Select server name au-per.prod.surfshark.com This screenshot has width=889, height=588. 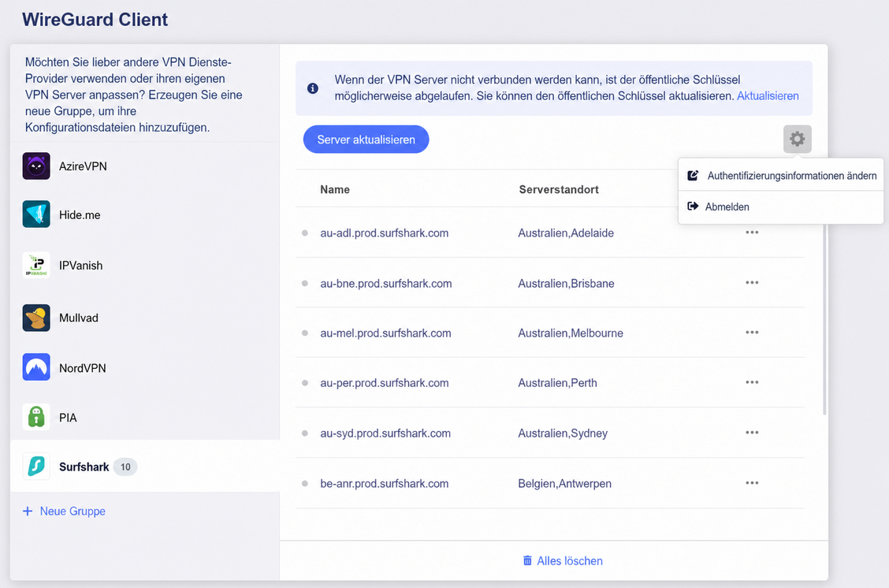coord(385,383)
